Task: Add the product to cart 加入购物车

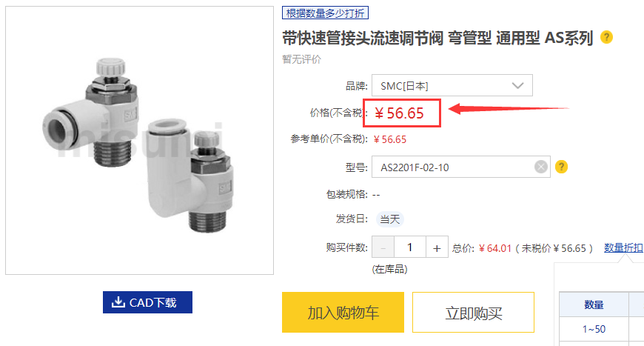Action: coord(343,313)
